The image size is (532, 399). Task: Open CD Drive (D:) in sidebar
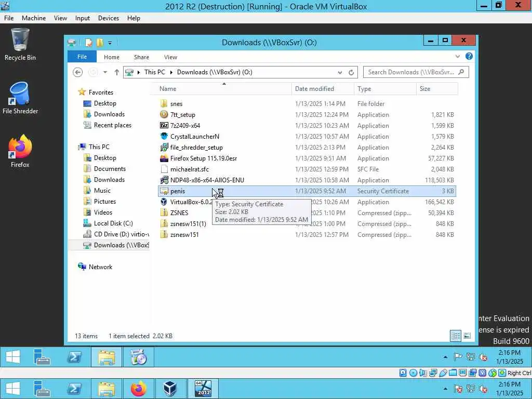pos(116,234)
